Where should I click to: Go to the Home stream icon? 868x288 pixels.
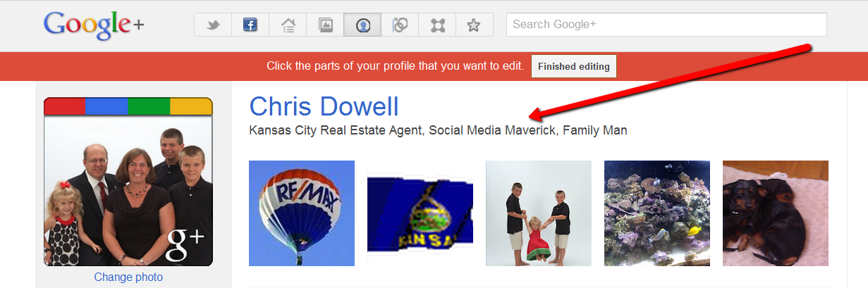point(288,25)
